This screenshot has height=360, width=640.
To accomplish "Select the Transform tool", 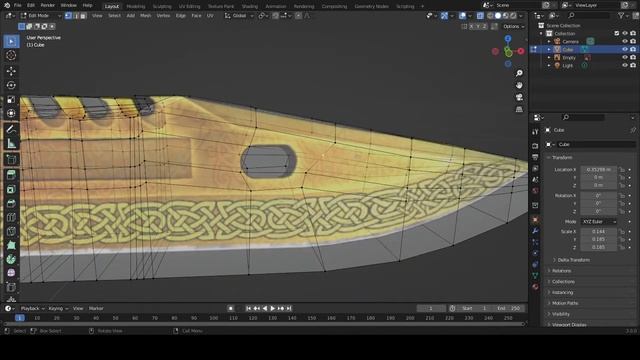I will [11, 113].
